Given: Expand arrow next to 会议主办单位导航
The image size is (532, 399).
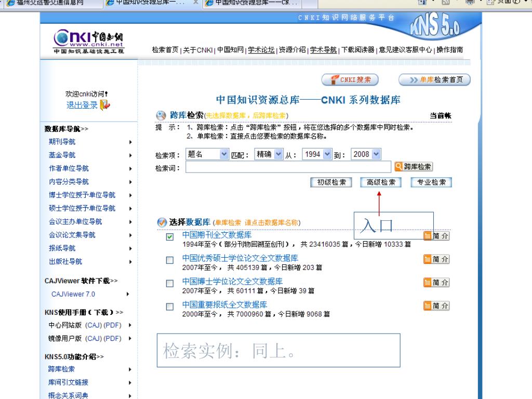Looking at the screenshot, I should tap(130, 222).
